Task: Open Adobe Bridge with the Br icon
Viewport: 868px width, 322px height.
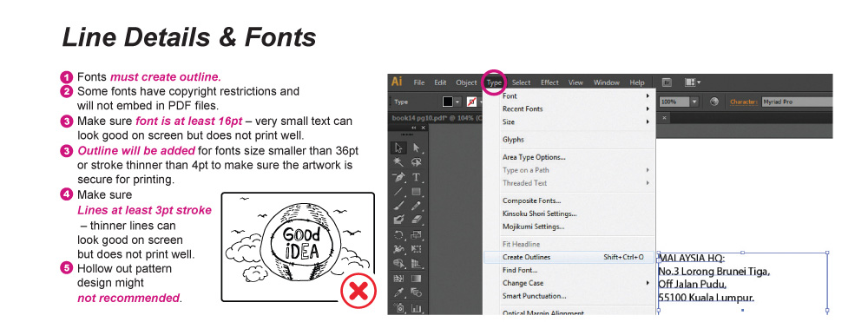Action: click(667, 82)
